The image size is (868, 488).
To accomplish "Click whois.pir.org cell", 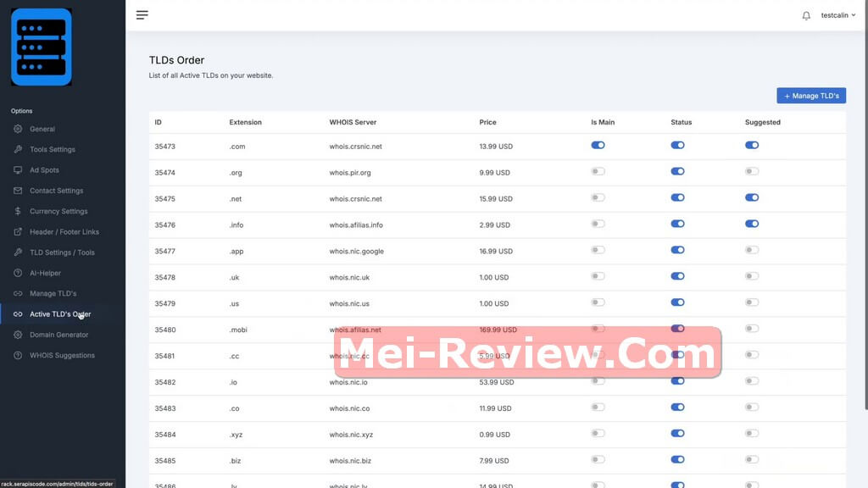I will coord(350,173).
